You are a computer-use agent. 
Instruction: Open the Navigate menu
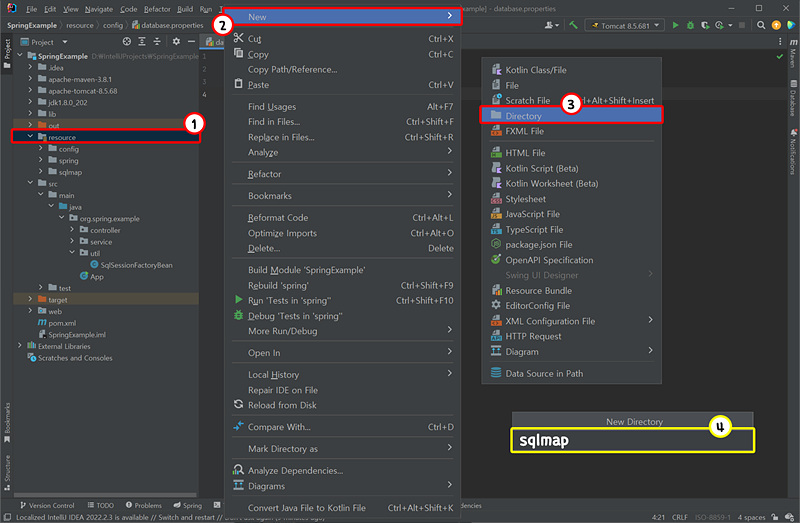[x=98, y=9]
